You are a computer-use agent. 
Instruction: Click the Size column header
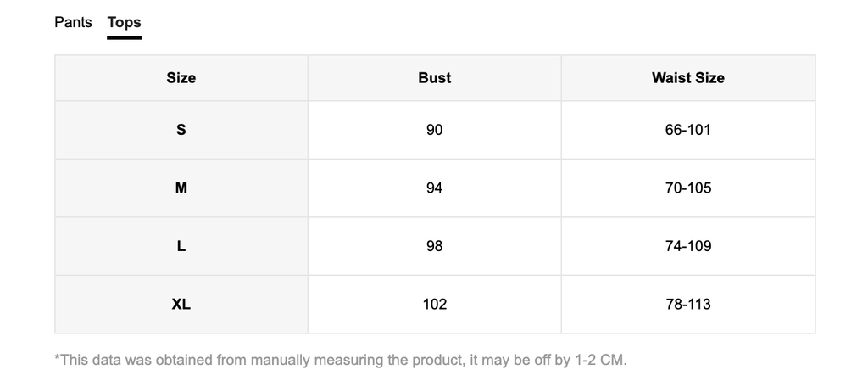[x=181, y=78]
